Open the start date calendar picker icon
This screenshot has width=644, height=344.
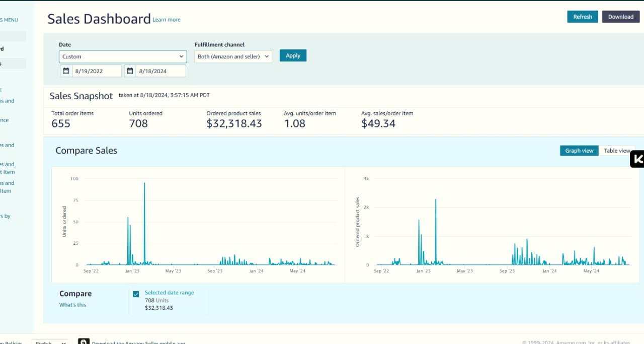pyautogui.click(x=66, y=71)
